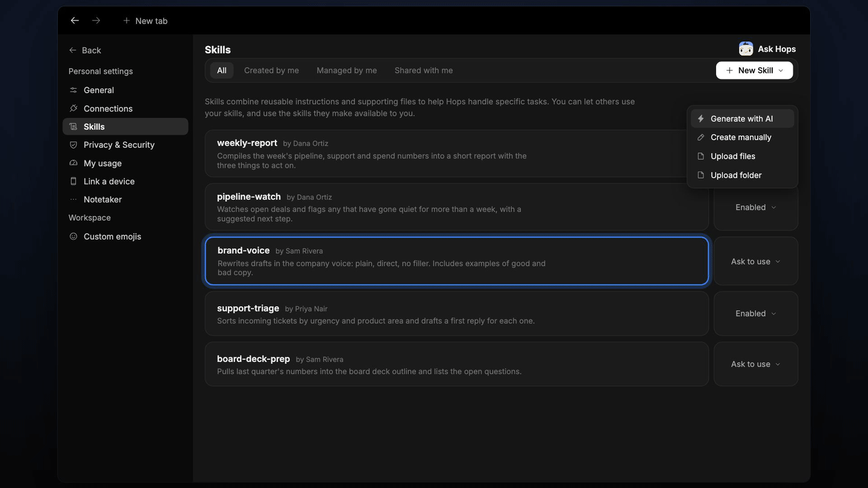Open the weekly-report skill card

457,154
